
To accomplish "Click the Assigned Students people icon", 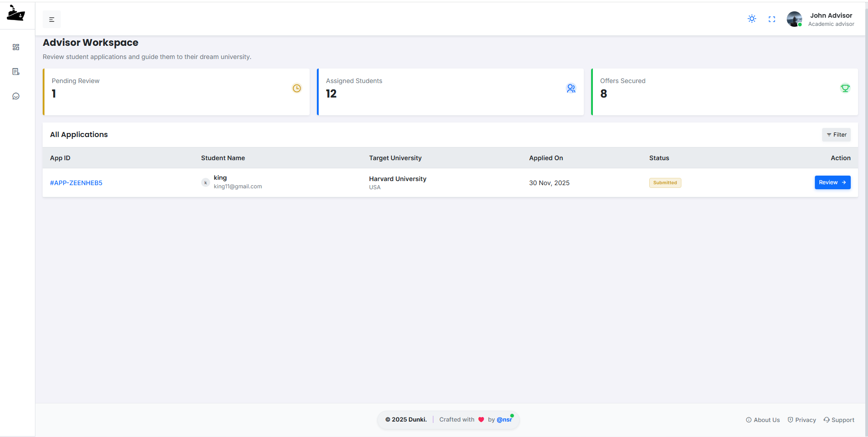I will (x=571, y=88).
